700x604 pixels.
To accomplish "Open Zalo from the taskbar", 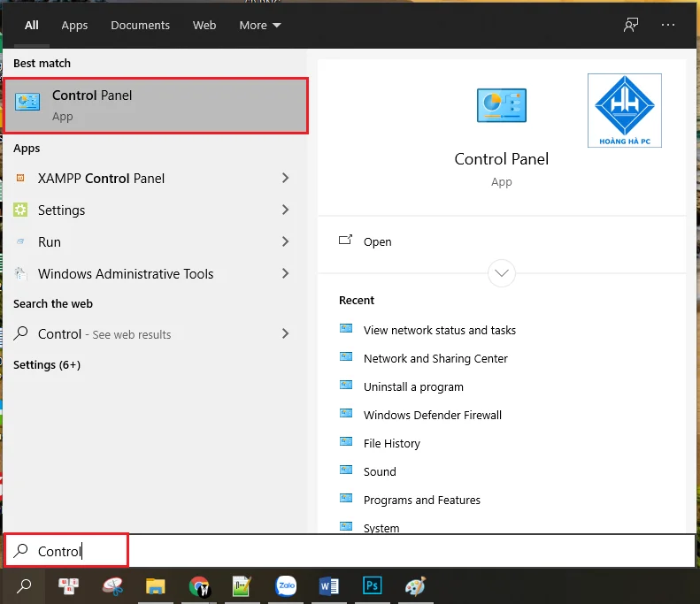I will (286, 585).
